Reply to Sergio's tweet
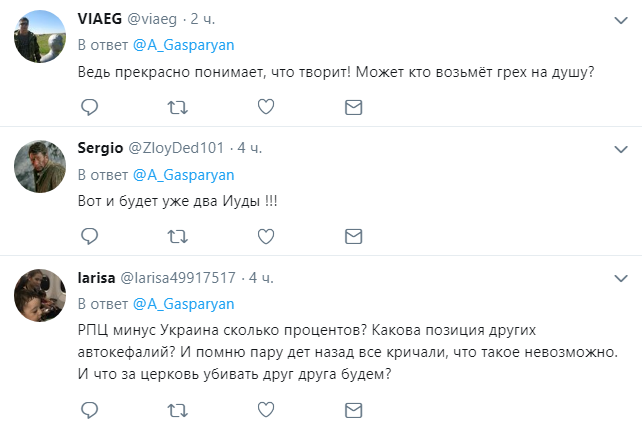Viewport: 642px width, 426px height. pos(89,236)
